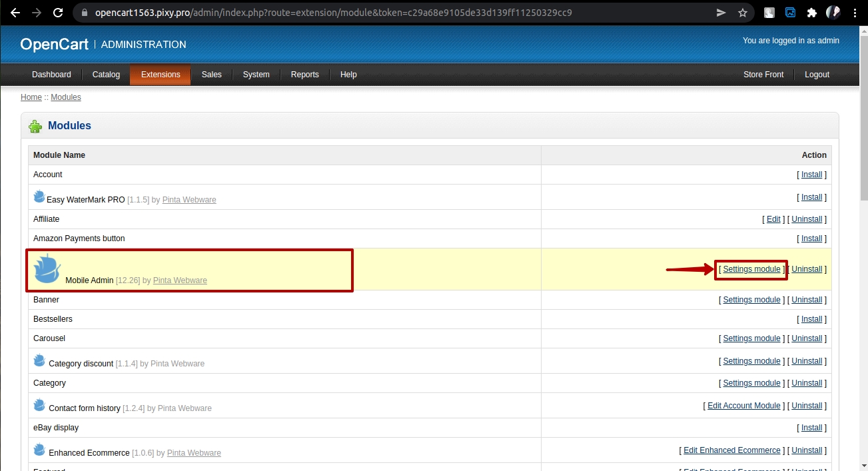This screenshot has width=868, height=471.
Task: Open the Chrome three-dot menu
Action: click(855, 13)
